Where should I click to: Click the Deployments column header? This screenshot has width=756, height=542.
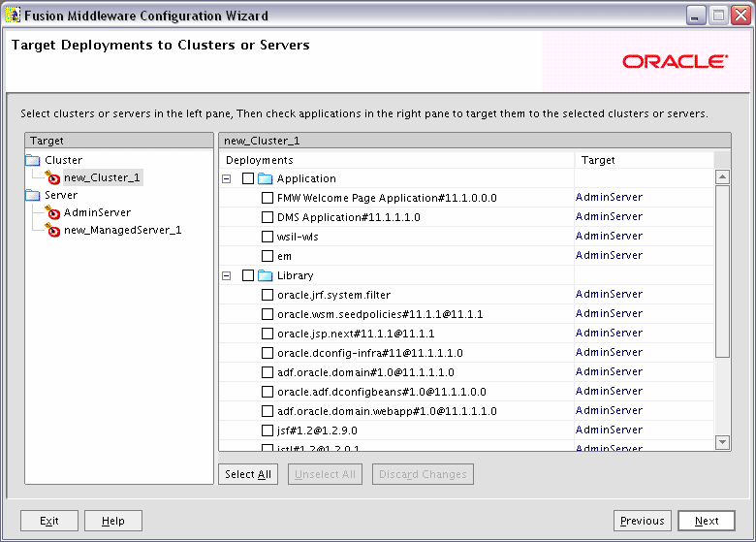pos(396,160)
